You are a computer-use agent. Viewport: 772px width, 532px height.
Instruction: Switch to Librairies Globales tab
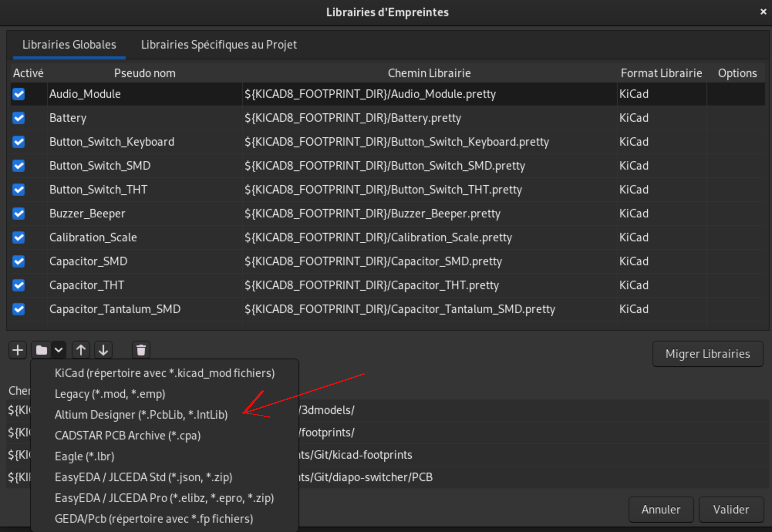click(x=69, y=45)
